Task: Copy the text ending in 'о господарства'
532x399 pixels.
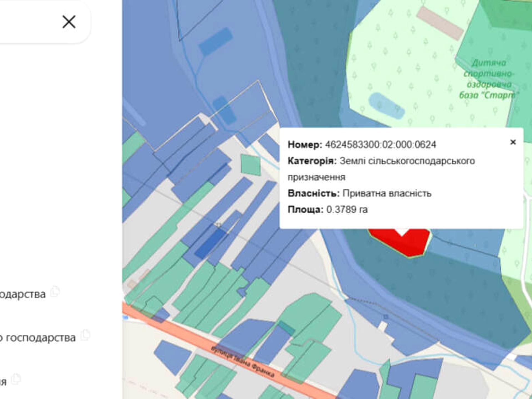Action: click(x=85, y=335)
